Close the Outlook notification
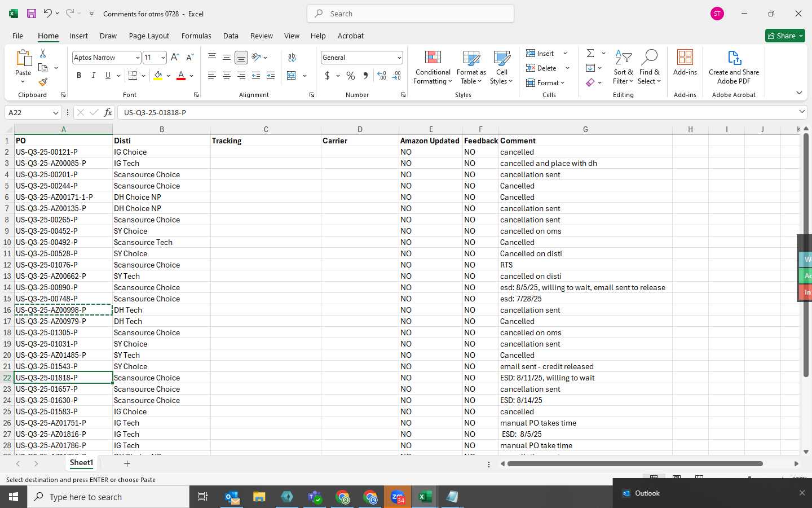This screenshot has height=508, width=812. click(802, 493)
